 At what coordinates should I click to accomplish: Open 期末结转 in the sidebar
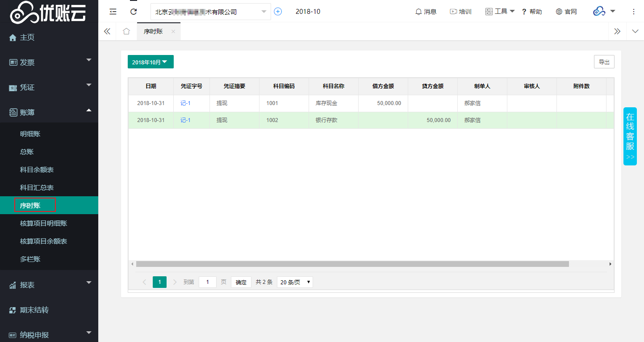pos(49,310)
